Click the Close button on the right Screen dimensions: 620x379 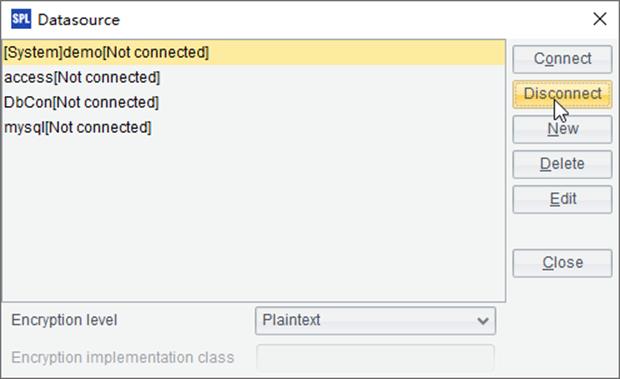[x=562, y=263]
